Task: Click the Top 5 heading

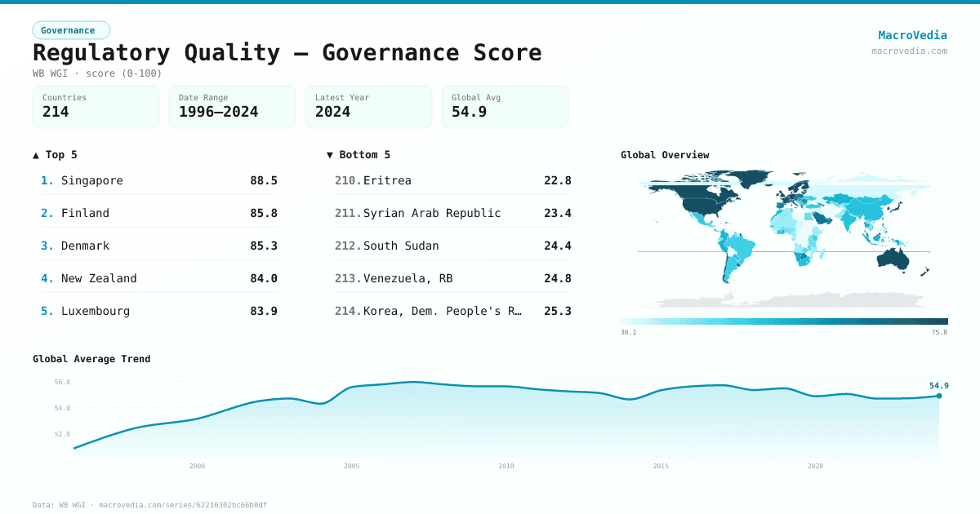Action: (x=55, y=154)
